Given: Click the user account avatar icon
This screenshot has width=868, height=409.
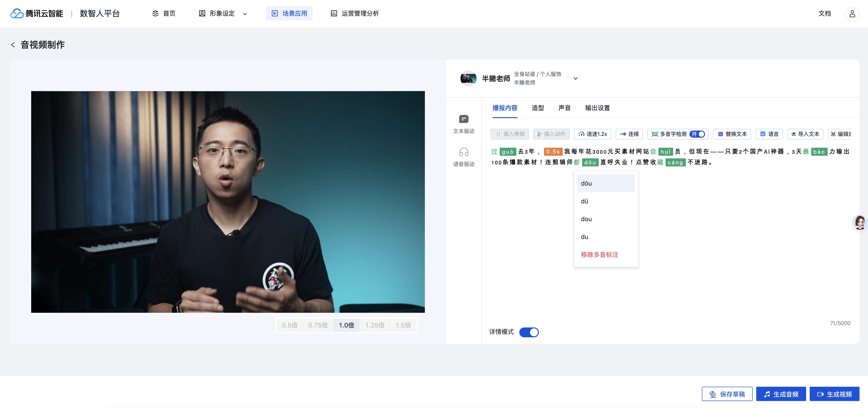Looking at the screenshot, I should tap(852, 14).
